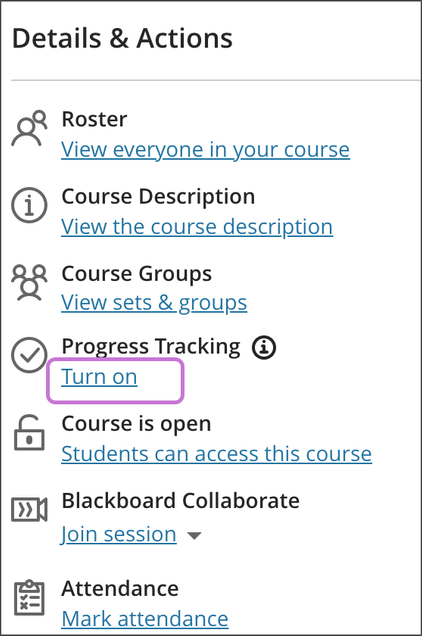Screen dimensions: 422x636
Task: Click the Attendance section label
Action: [120, 589]
